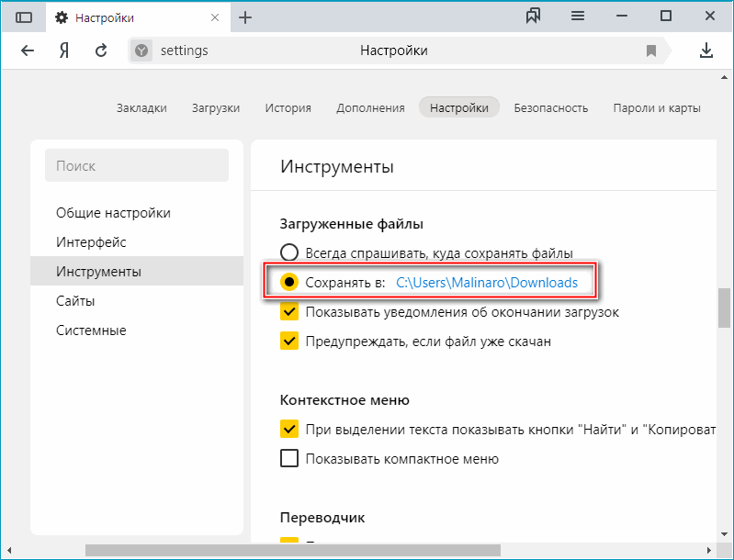The width and height of the screenshot is (734, 560).
Task: Reload the page
Action: 101,50
